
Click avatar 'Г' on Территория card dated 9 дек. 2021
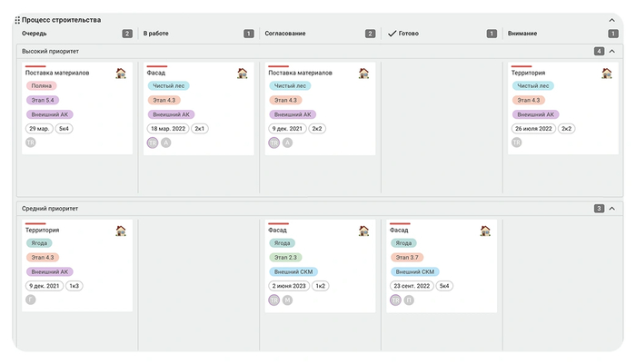point(30,300)
